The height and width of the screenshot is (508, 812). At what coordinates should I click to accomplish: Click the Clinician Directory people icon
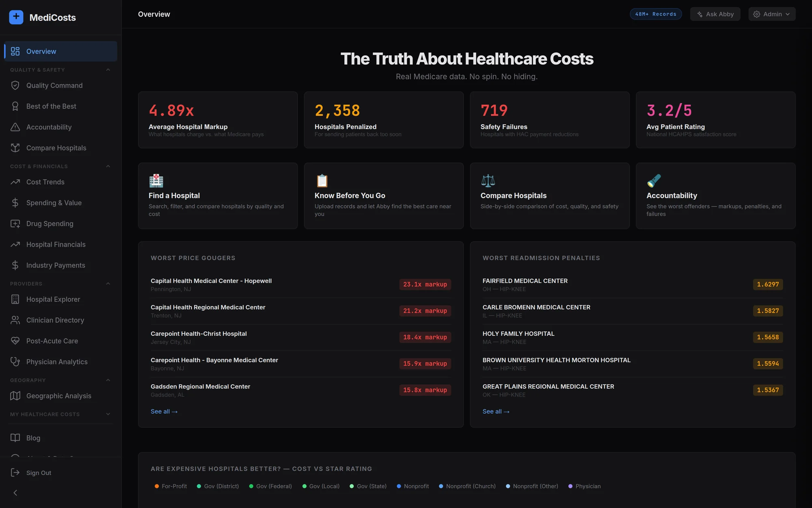click(x=15, y=320)
